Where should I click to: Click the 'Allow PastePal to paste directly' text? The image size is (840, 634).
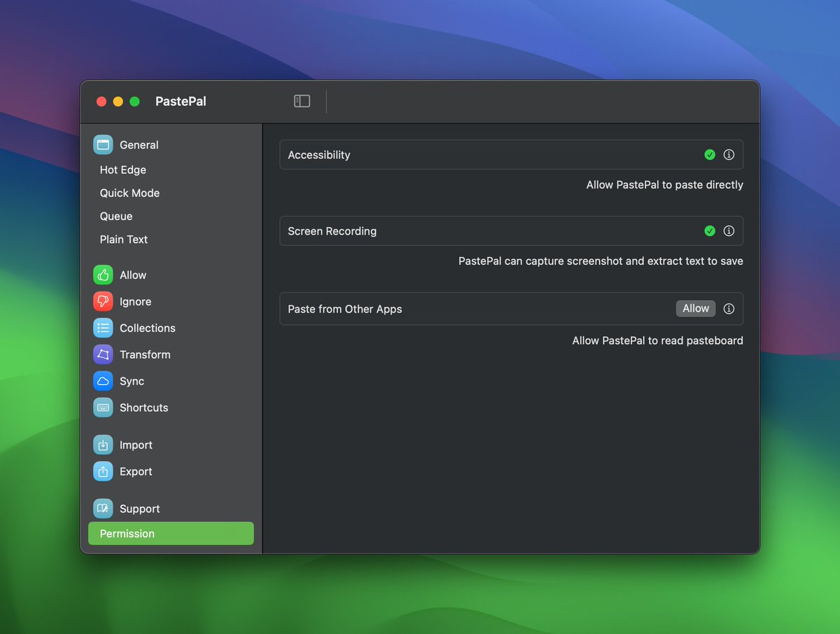(x=665, y=185)
